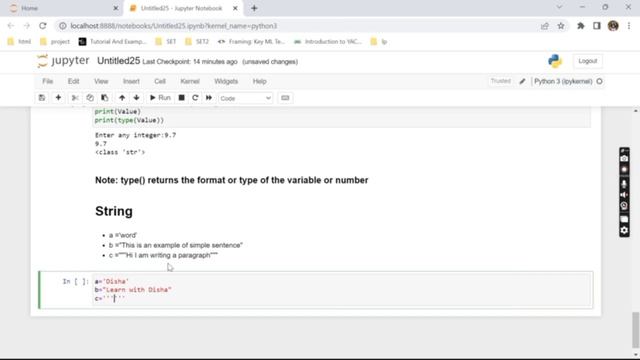Click the camera icon on the recorder sidebar
This screenshot has width=640, height=360.
pyautogui.click(x=624, y=158)
